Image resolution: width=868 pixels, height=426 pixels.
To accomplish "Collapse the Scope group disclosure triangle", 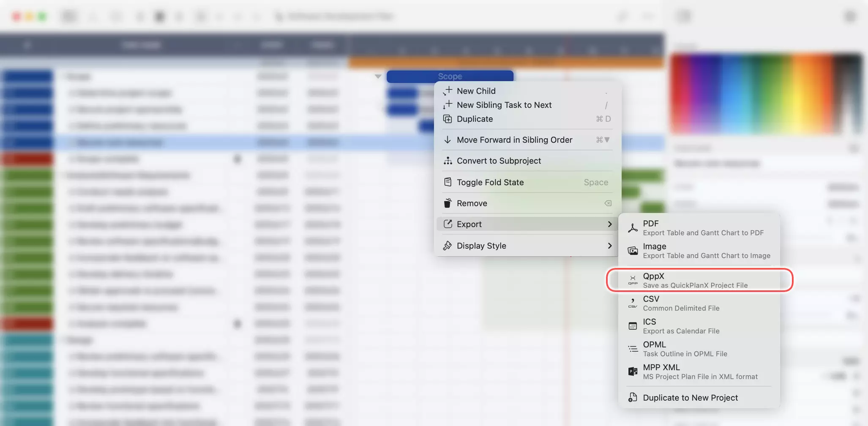I will 378,76.
